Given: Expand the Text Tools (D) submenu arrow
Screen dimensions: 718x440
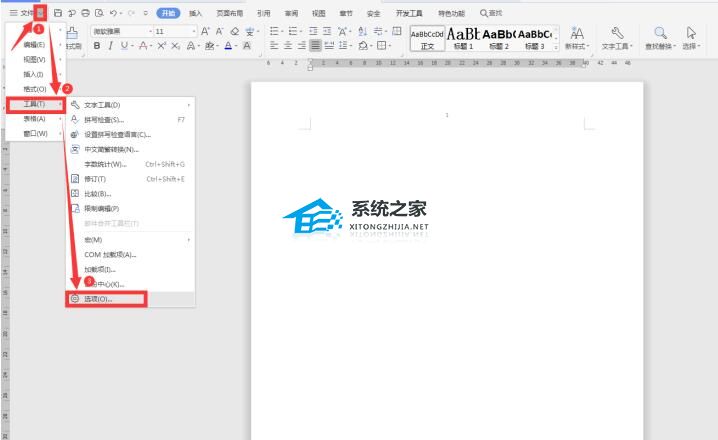Looking at the screenshot, I should tap(188, 105).
